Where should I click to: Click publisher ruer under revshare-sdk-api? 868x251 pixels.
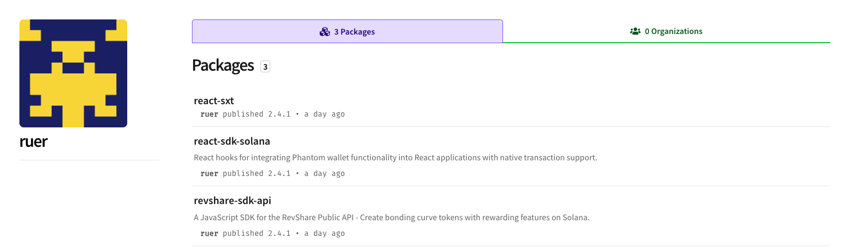pyautogui.click(x=209, y=234)
